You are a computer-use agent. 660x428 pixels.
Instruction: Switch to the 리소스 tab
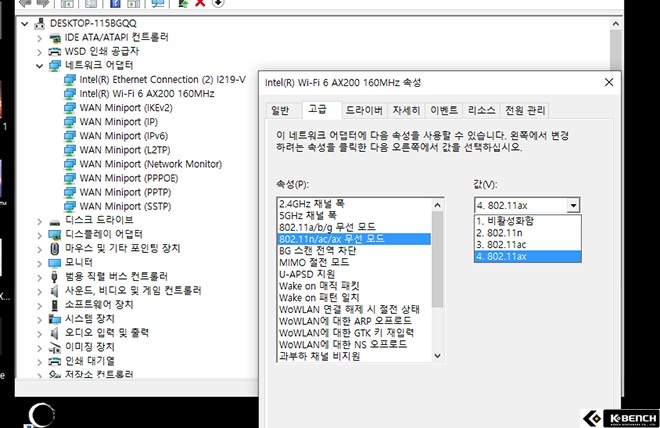coord(482,110)
